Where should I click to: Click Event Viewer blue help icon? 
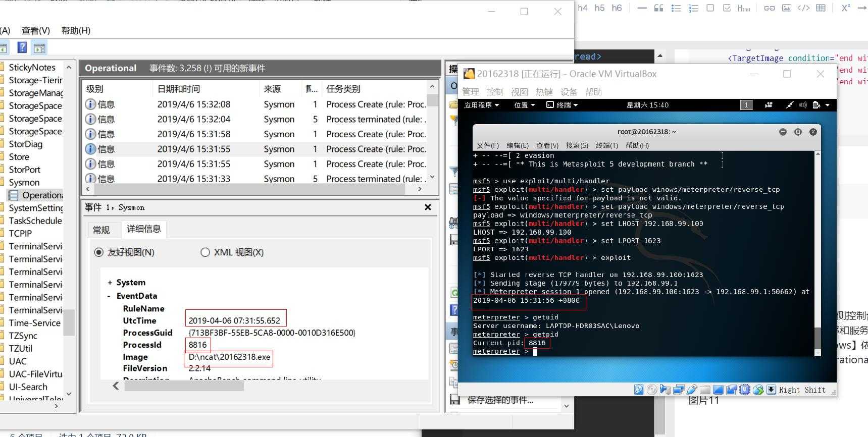[x=22, y=47]
